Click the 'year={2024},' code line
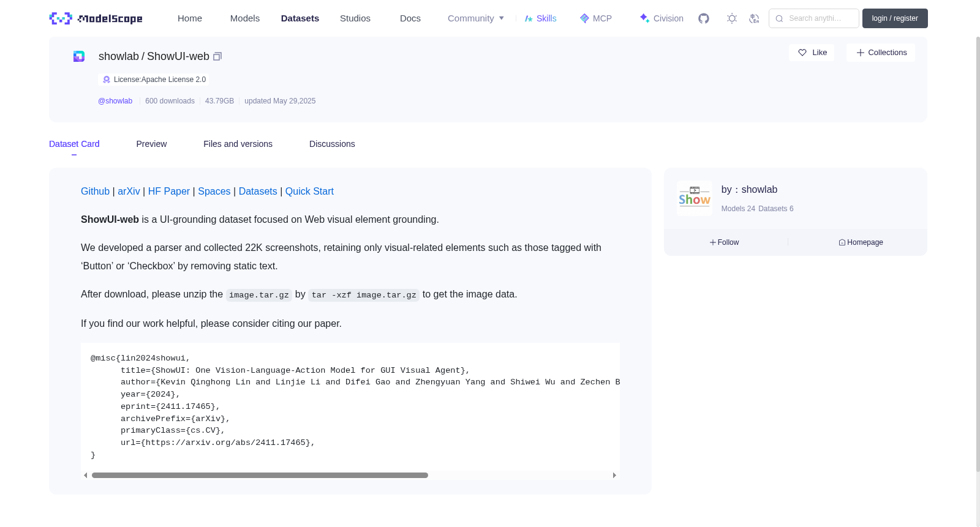 click(151, 394)
